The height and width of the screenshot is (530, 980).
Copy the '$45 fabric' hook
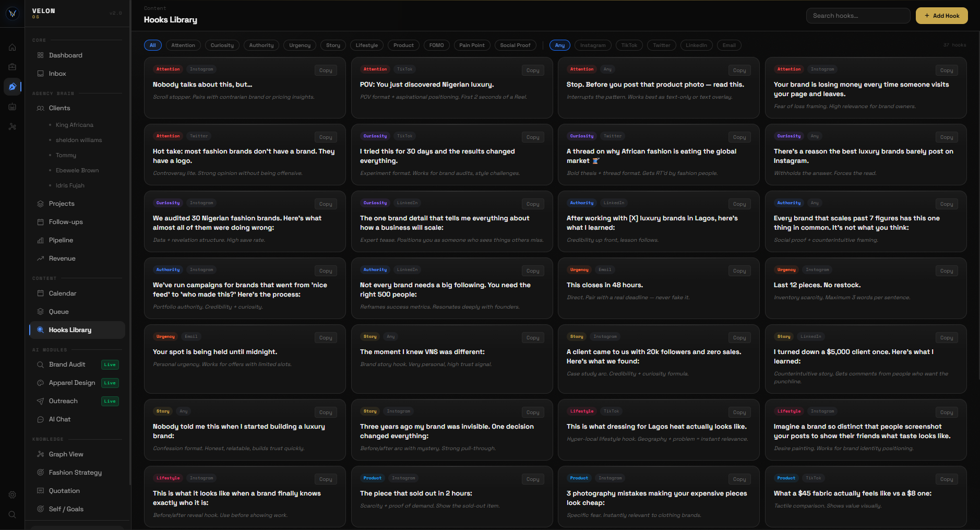pos(947,479)
